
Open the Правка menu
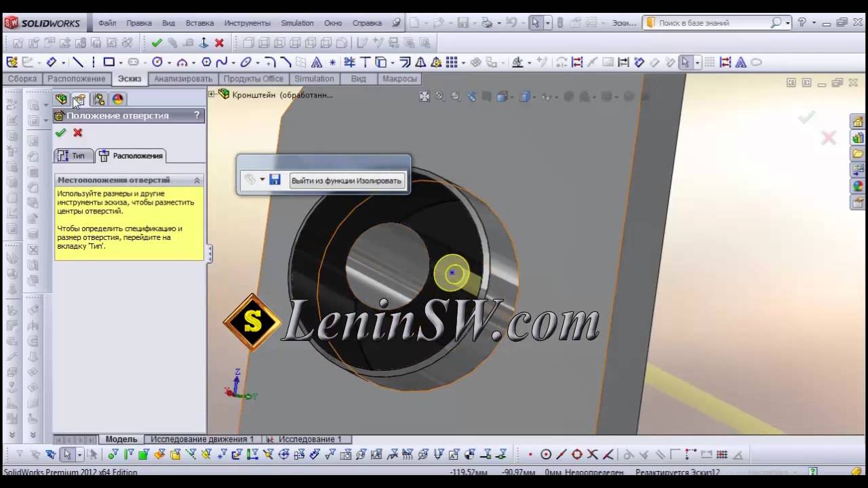pyautogui.click(x=139, y=23)
